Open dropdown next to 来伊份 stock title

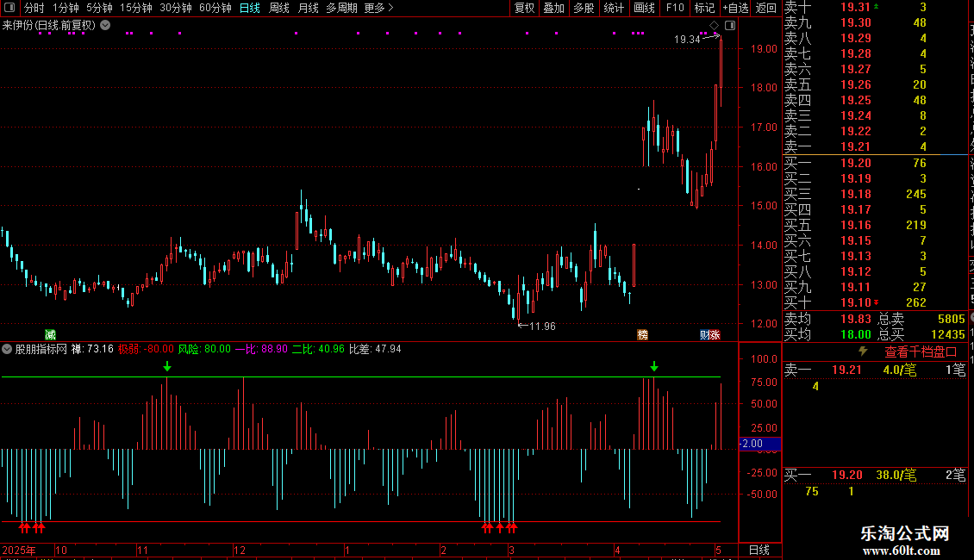[x=106, y=25]
